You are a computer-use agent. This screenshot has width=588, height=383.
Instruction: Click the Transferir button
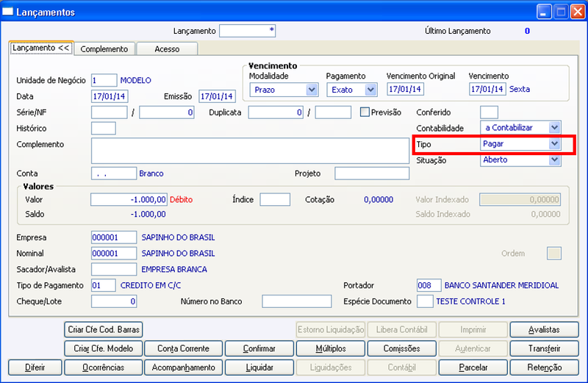(544, 348)
